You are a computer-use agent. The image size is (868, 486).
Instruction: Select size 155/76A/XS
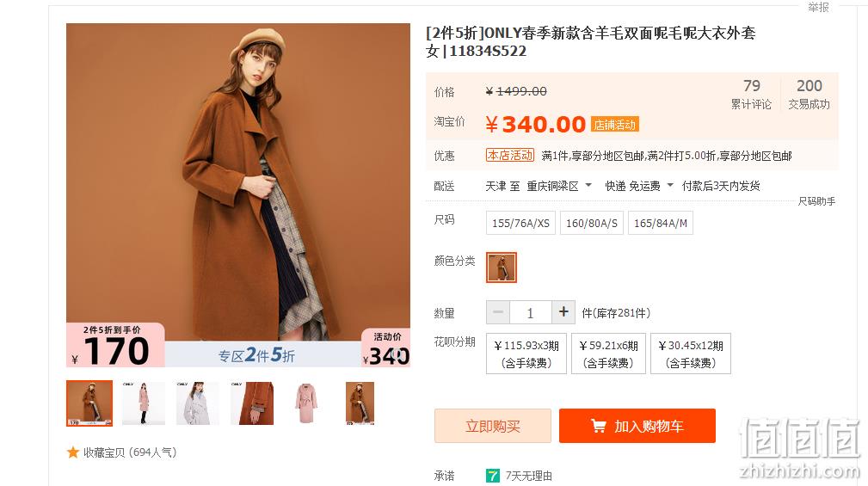pyautogui.click(x=520, y=223)
